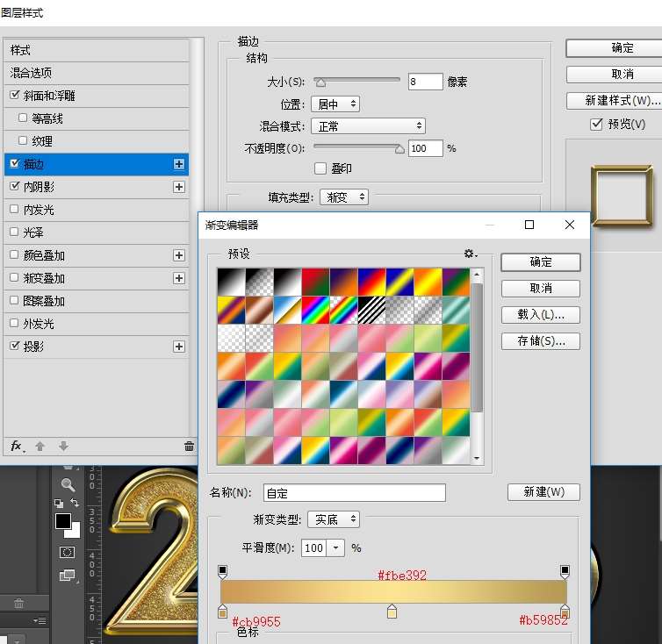Select 混合选项 in the styles list
The width and height of the screenshot is (662, 644).
(x=32, y=73)
